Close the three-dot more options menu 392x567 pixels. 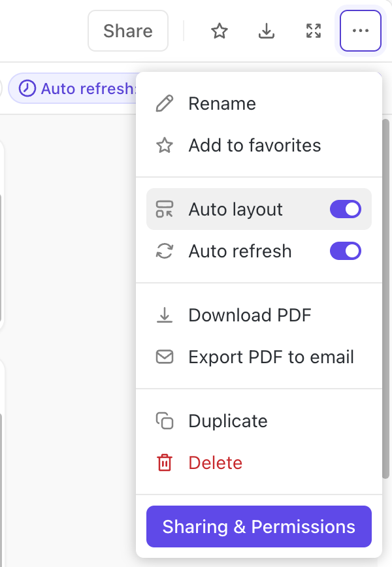coord(361,31)
